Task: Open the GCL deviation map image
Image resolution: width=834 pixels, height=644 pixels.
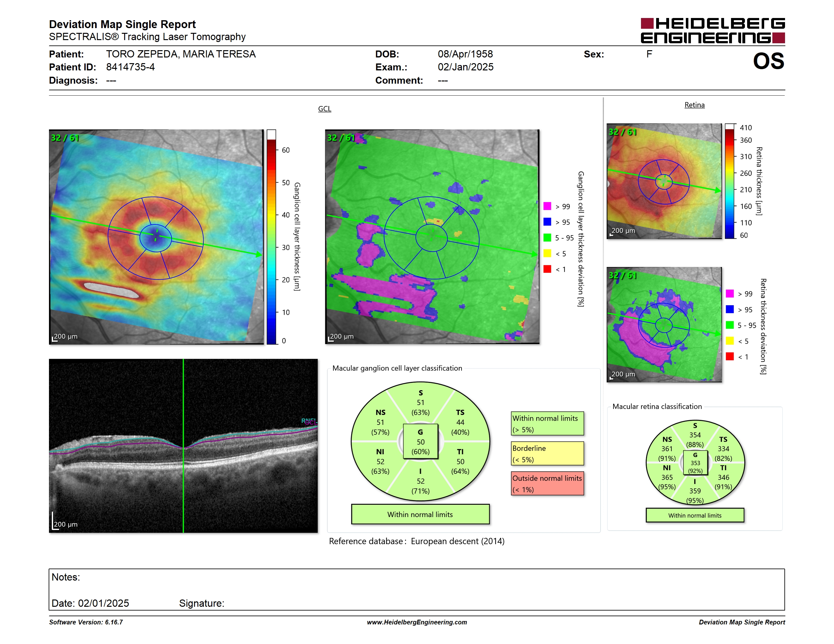Action: pyautogui.click(x=432, y=237)
